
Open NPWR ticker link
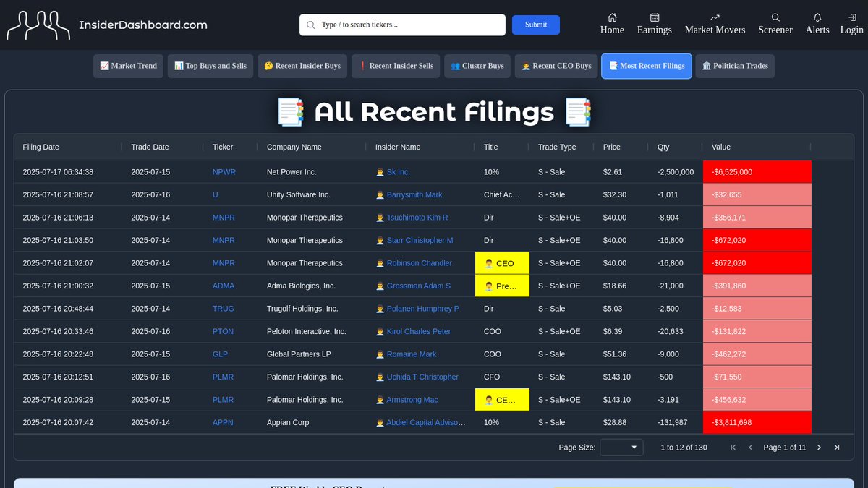[x=224, y=172]
